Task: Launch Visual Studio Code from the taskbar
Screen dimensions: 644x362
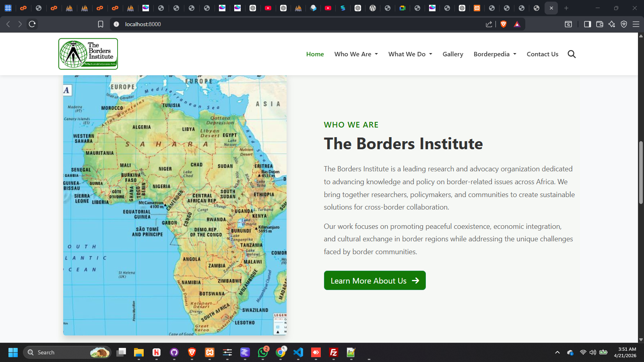Action: pyautogui.click(x=298, y=352)
